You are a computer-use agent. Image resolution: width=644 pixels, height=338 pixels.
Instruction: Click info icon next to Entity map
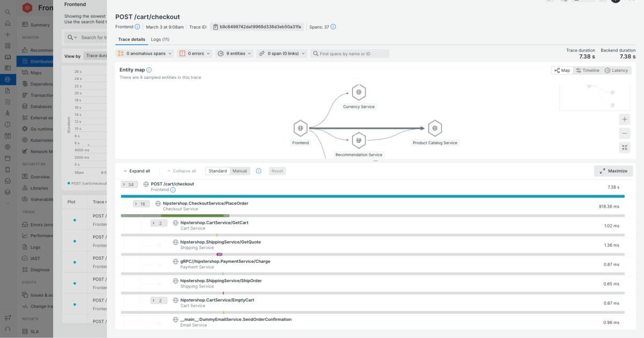[x=149, y=70]
